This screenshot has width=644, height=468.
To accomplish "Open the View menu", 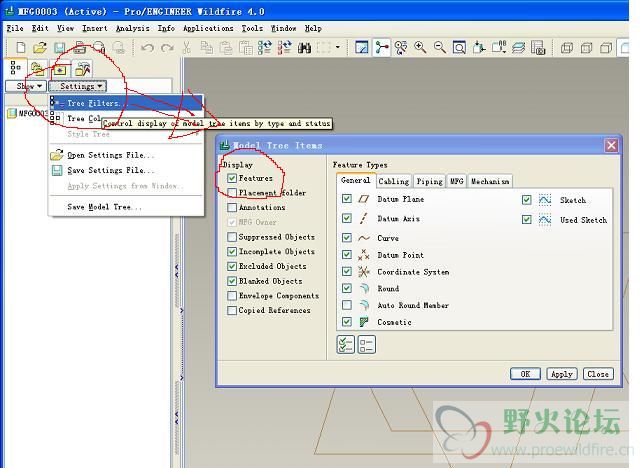I will [65, 28].
